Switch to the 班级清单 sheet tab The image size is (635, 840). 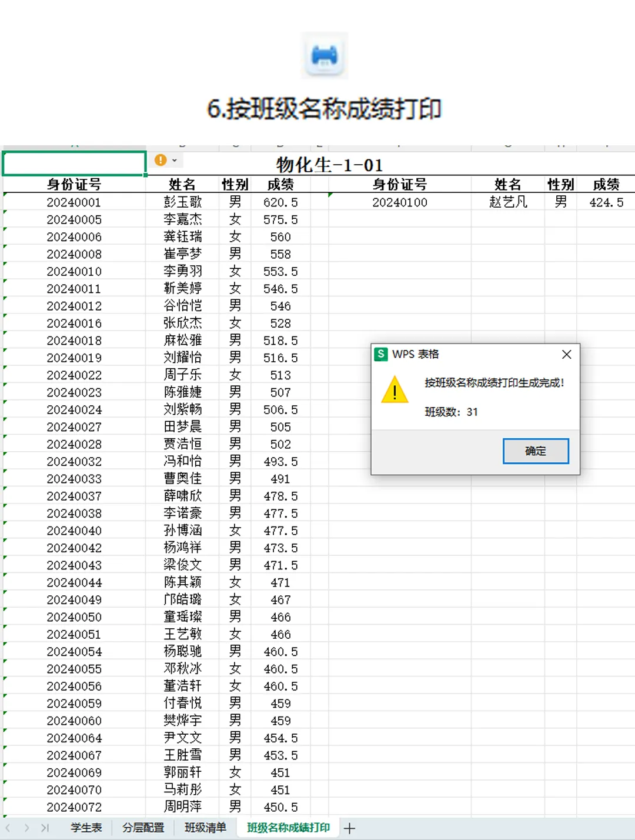205,828
